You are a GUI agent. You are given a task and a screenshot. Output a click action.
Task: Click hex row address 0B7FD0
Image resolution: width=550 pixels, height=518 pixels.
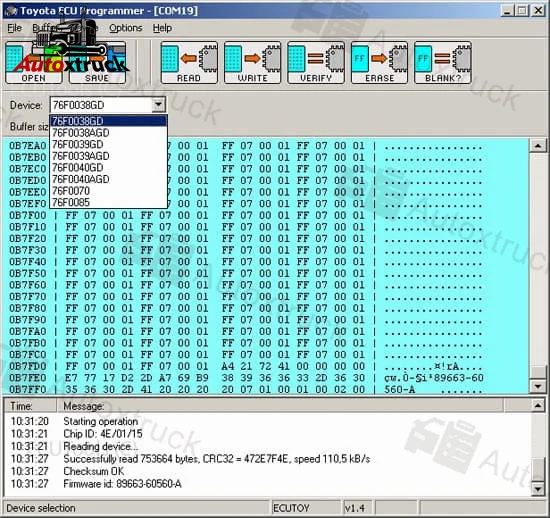pyautogui.click(x=28, y=366)
